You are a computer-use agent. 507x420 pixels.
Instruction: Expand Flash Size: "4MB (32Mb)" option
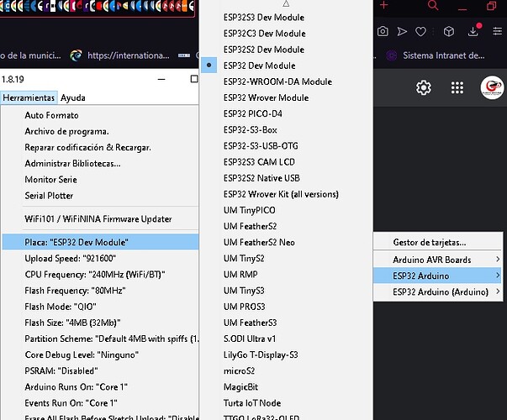pyautogui.click(x=100, y=323)
